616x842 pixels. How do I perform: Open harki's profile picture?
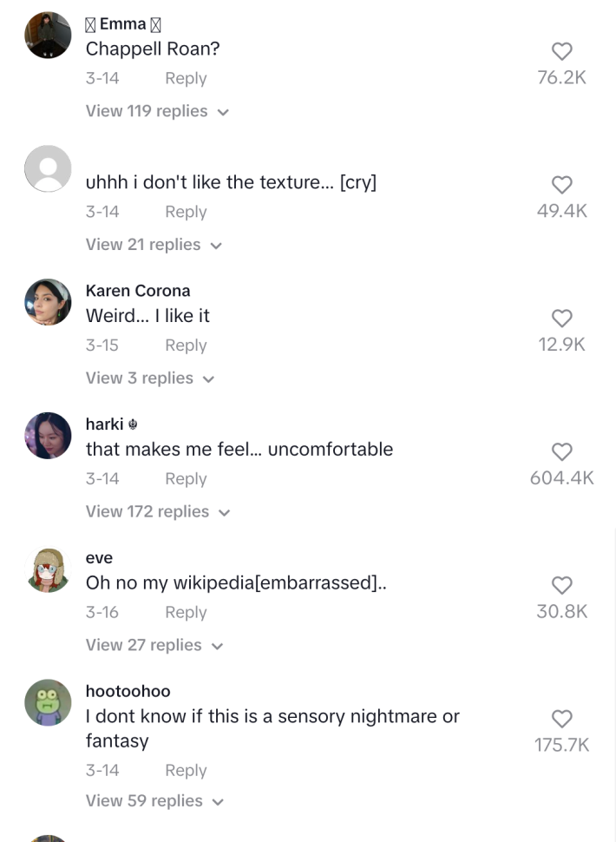pyautogui.click(x=48, y=436)
